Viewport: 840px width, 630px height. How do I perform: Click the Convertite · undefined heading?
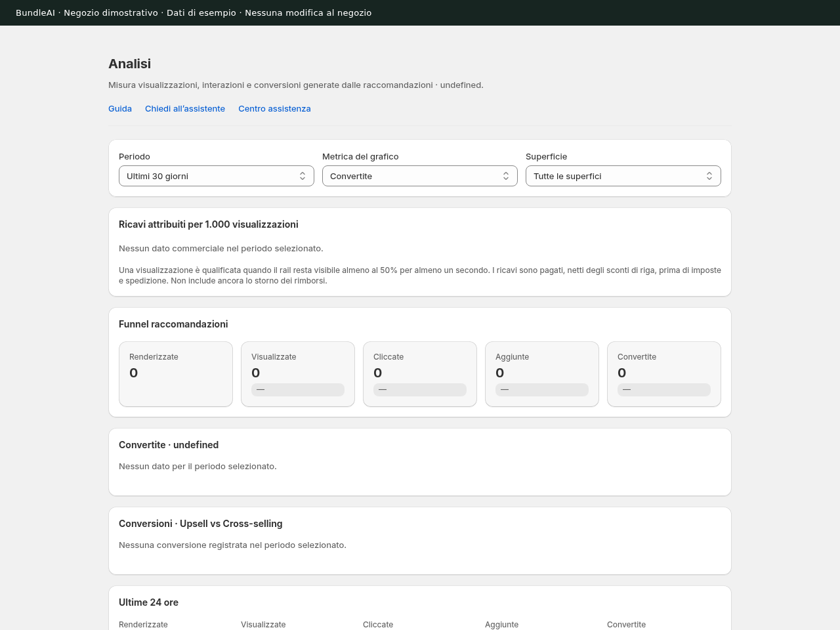(169, 445)
